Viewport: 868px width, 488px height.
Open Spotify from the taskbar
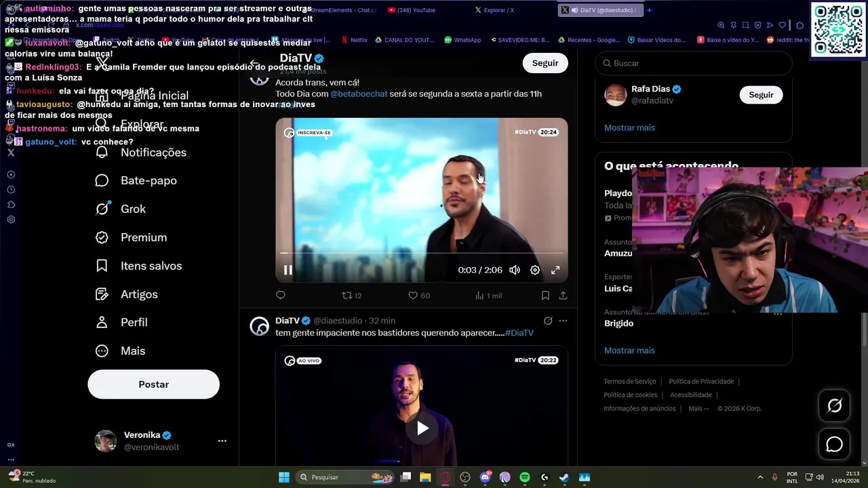[x=525, y=477]
